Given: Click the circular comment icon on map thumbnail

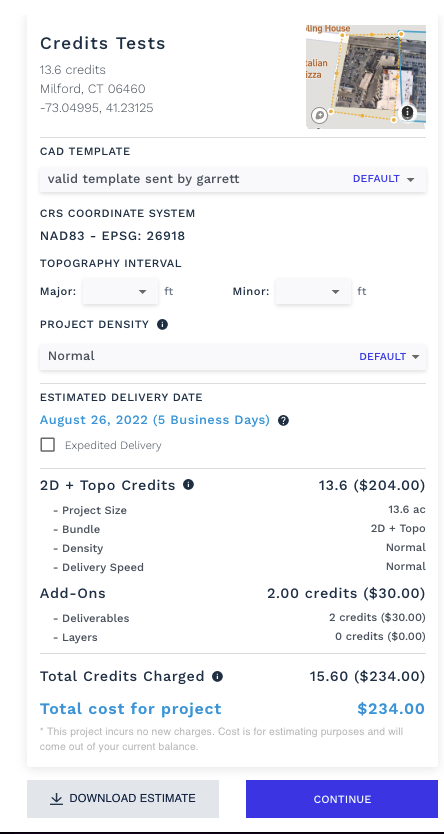Looking at the screenshot, I should tap(319, 115).
